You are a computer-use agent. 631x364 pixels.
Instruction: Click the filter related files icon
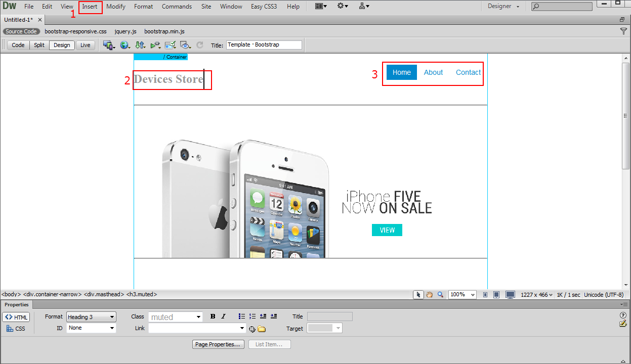(x=623, y=31)
